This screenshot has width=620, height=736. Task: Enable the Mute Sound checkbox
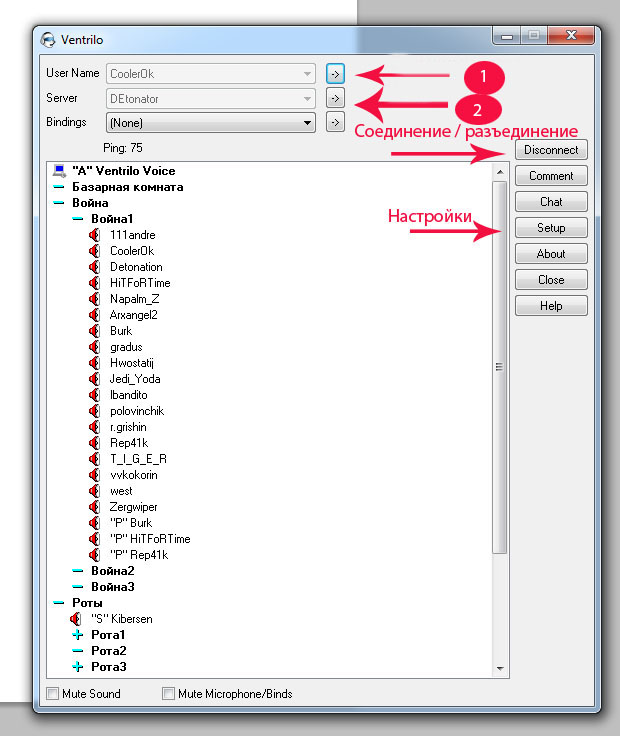[53, 693]
